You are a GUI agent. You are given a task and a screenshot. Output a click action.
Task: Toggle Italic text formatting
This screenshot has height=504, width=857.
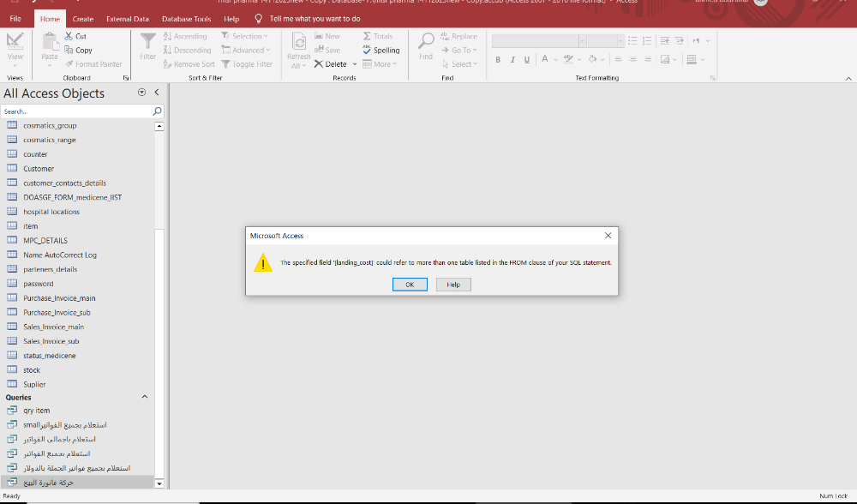512,60
